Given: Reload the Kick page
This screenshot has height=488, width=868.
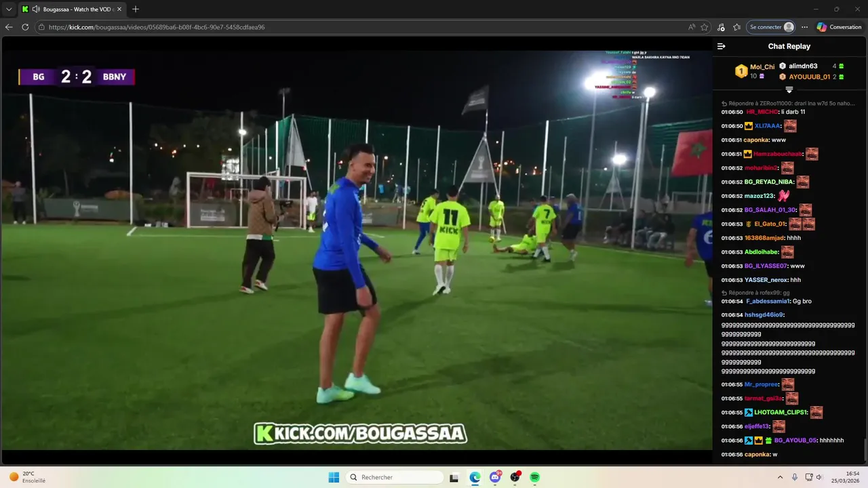Looking at the screenshot, I should tap(25, 27).
